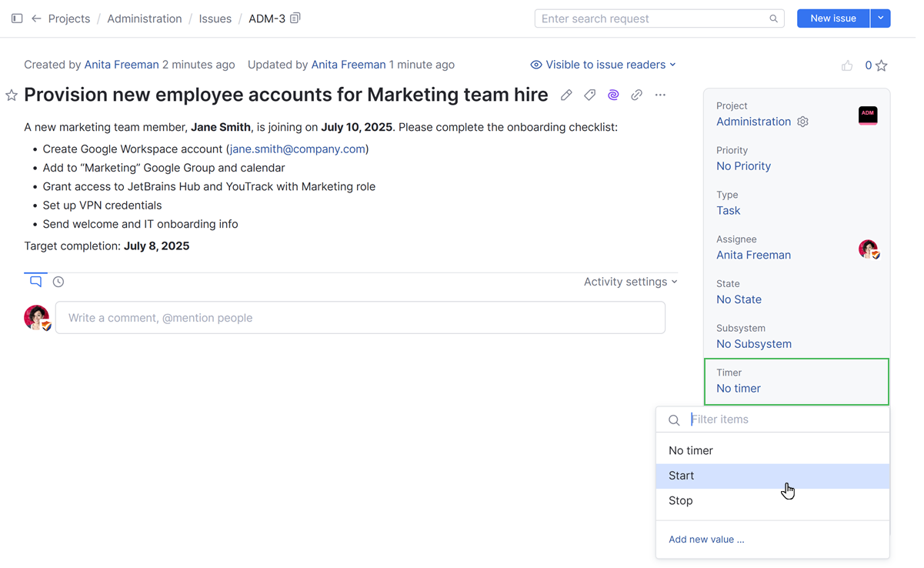Expand the New issue arrow dropdown
This screenshot has height=568, width=924.
tap(880, 18)
